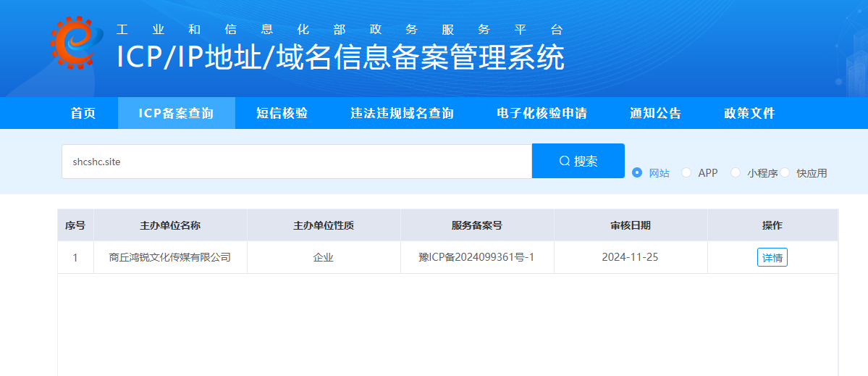Open the ICP备案查询 tab

pos(176,114)
